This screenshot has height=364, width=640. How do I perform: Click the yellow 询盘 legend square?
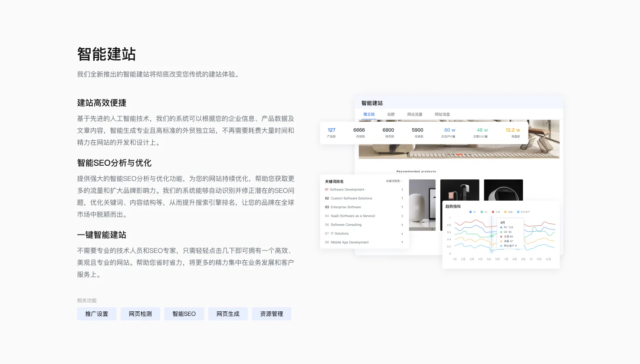click(x=505, y=212)
